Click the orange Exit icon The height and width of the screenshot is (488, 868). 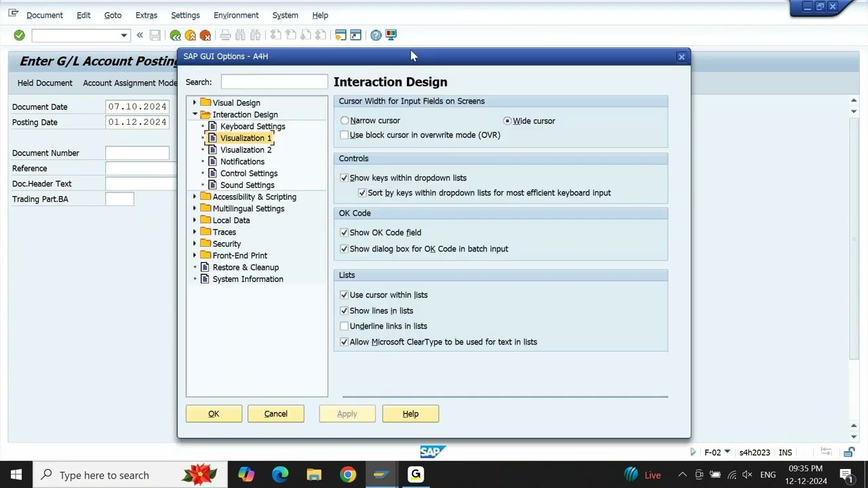(x=191, y=35)
